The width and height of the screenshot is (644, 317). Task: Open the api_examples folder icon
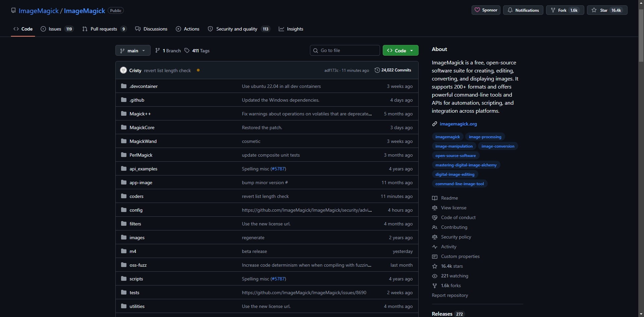tap(124, 169)
